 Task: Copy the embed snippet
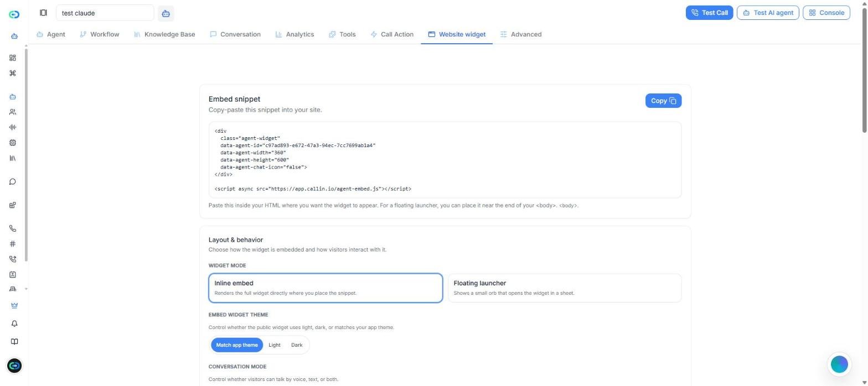tap(663, 101)
